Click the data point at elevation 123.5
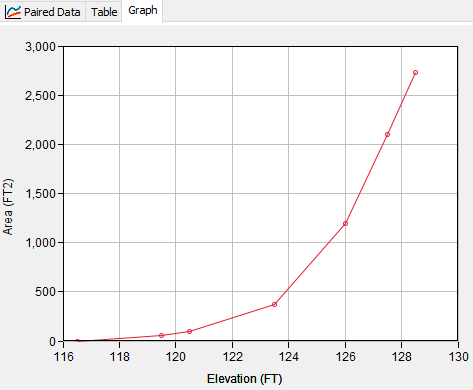This screenshot has width=473, height=390. [x=274, y=304]
